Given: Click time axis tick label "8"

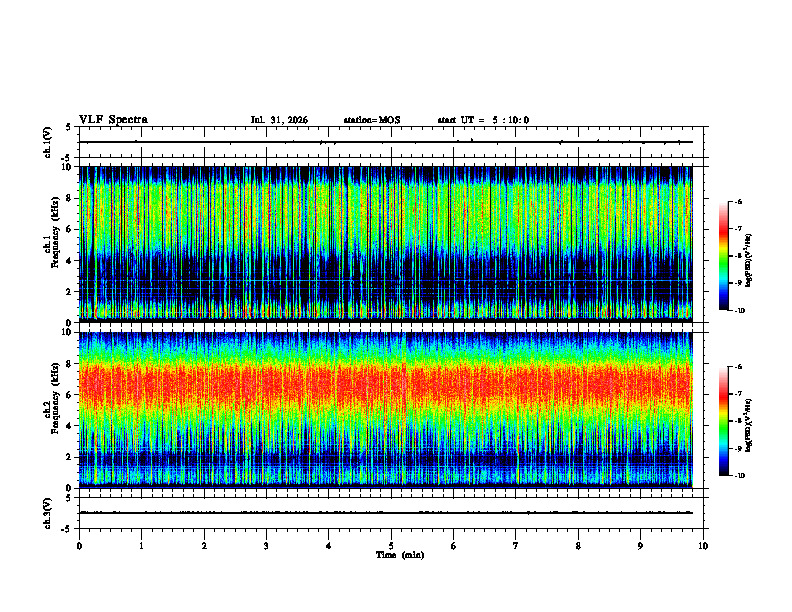Looking at the screenshot, I should tap(578, 546).
